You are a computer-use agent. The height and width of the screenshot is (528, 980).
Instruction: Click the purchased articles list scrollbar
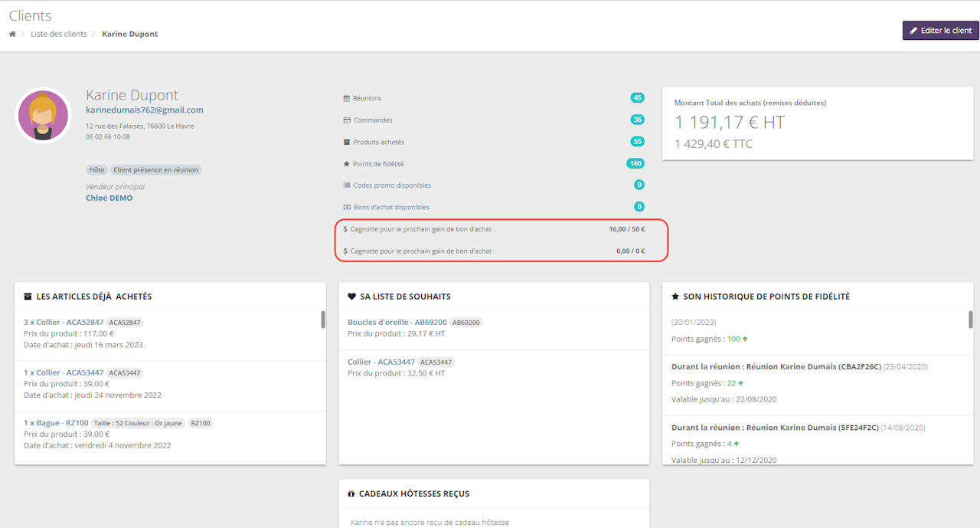323,320
